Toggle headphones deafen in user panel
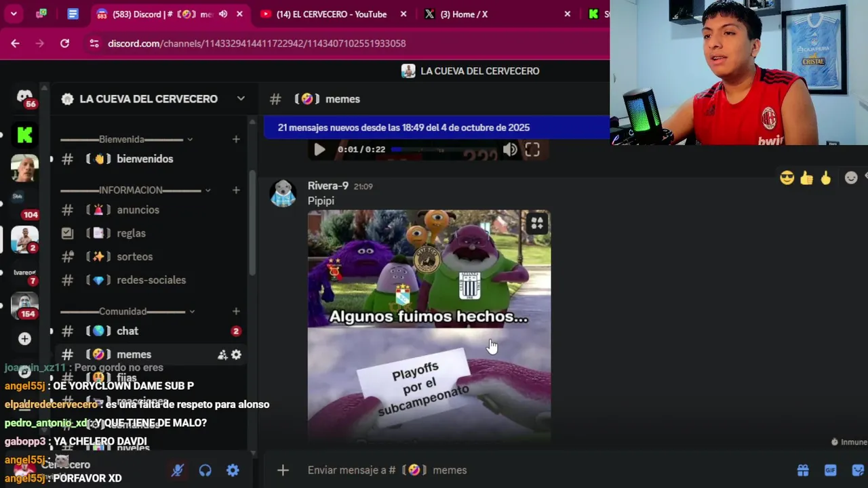The image size is (868, 488). pos(205,470)
